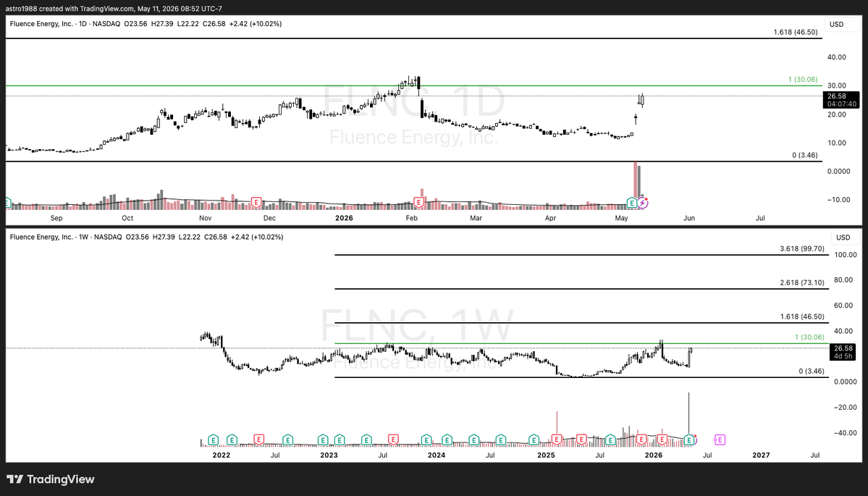Click the 4d 5h countdown under weekly price label

coord(843,356)
